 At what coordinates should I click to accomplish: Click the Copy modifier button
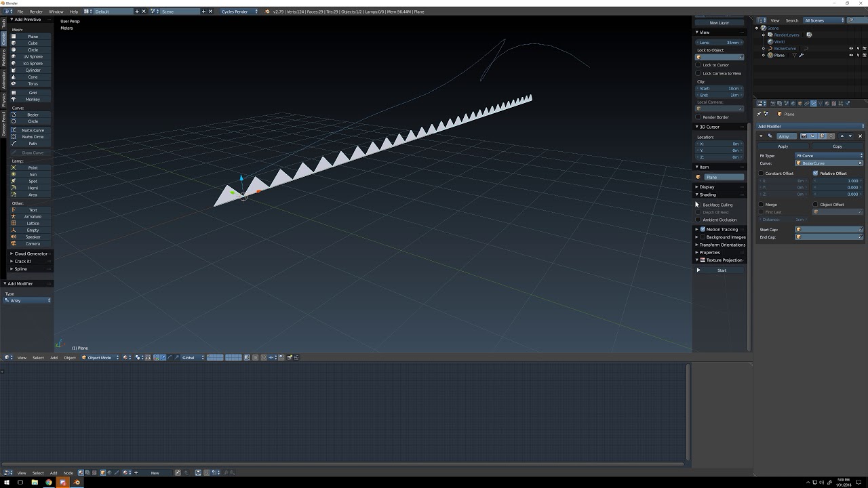tap(837, 146)
